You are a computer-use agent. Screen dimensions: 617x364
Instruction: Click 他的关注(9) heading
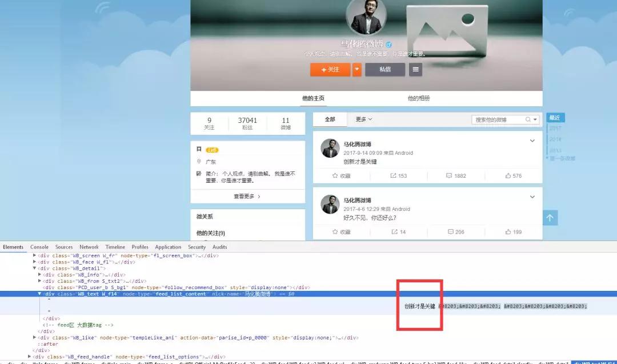coord(210,233)
